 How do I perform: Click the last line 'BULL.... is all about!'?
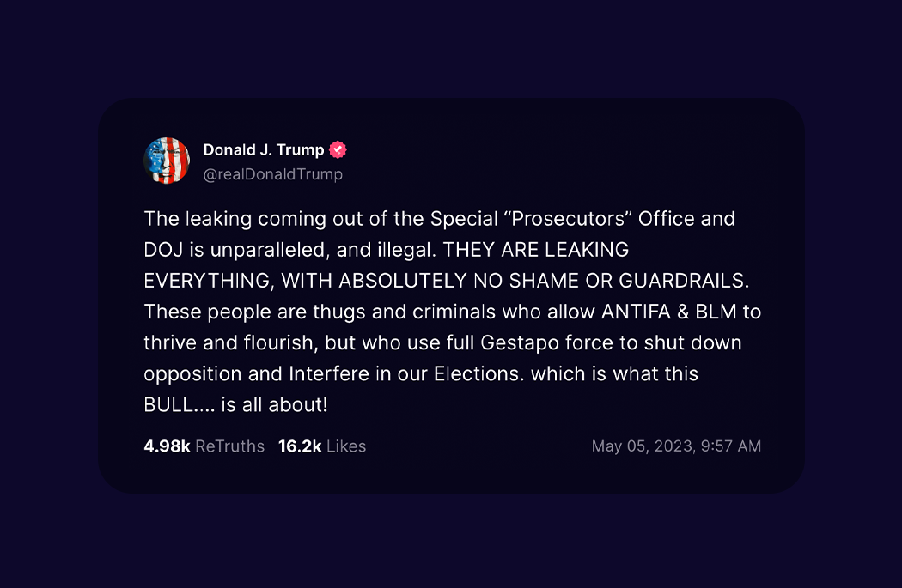[236, 405]
